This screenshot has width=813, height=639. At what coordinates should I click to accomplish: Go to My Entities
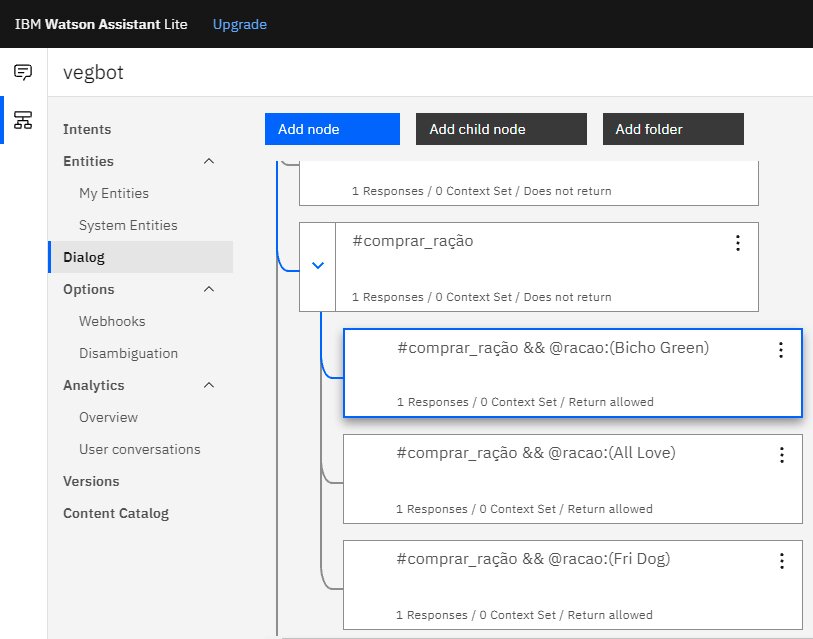[x=113, y=193]
